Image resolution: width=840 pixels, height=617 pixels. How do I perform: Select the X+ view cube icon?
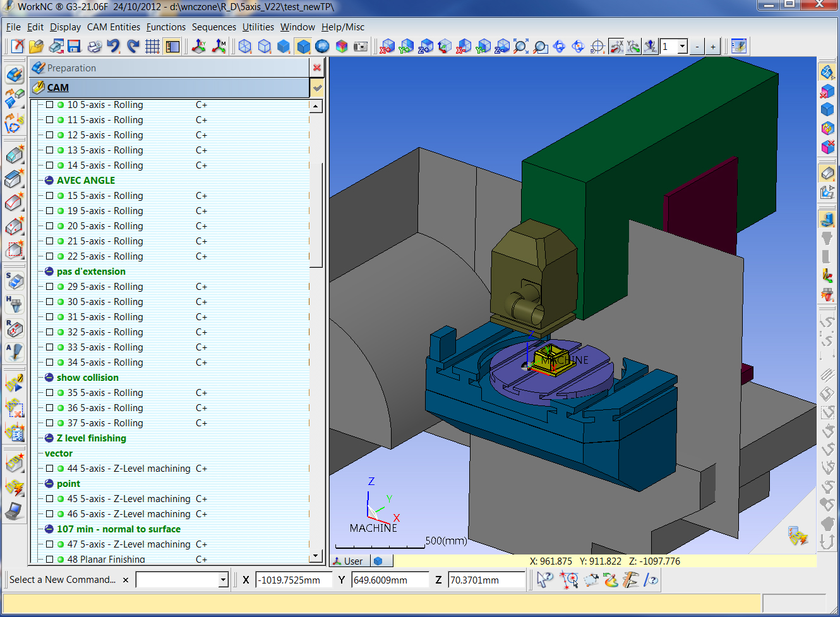pyautogui.click(x=387, y=46)
